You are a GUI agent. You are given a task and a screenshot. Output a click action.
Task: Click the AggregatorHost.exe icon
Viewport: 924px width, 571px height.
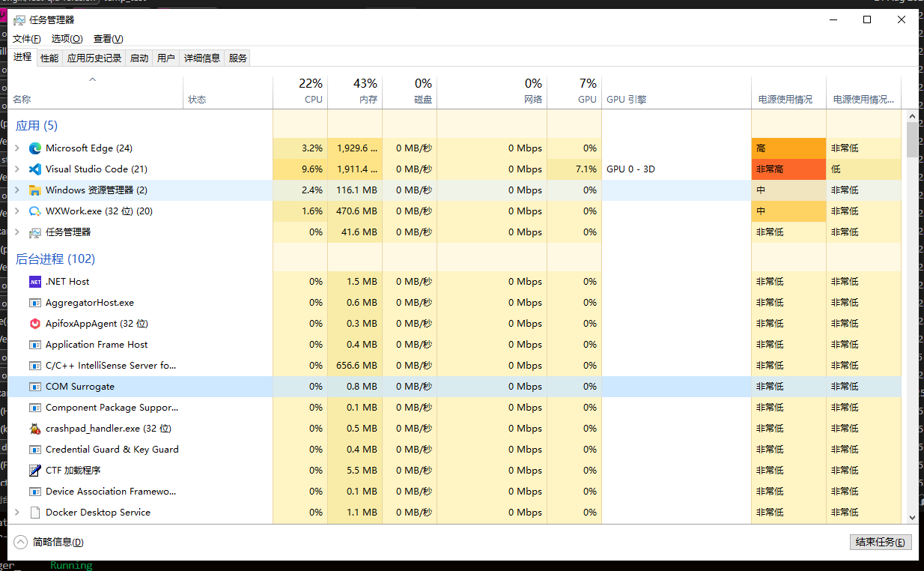tap(34, 303)
